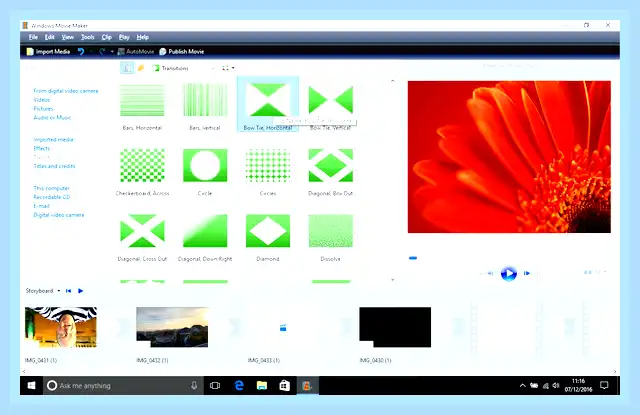This screenshot has width=640, height=415.
Task: Choose the Checkerboard, Across transition
Action: [142, 172]
